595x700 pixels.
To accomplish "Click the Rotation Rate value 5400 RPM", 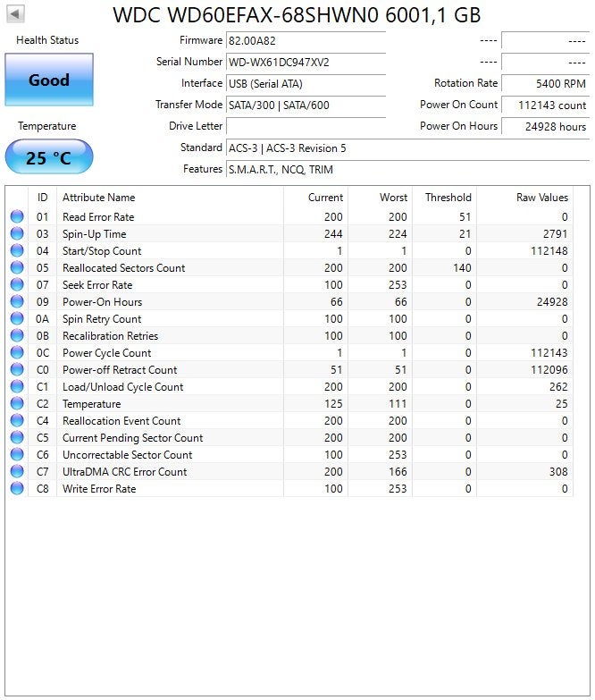I will tap(545, 83).
